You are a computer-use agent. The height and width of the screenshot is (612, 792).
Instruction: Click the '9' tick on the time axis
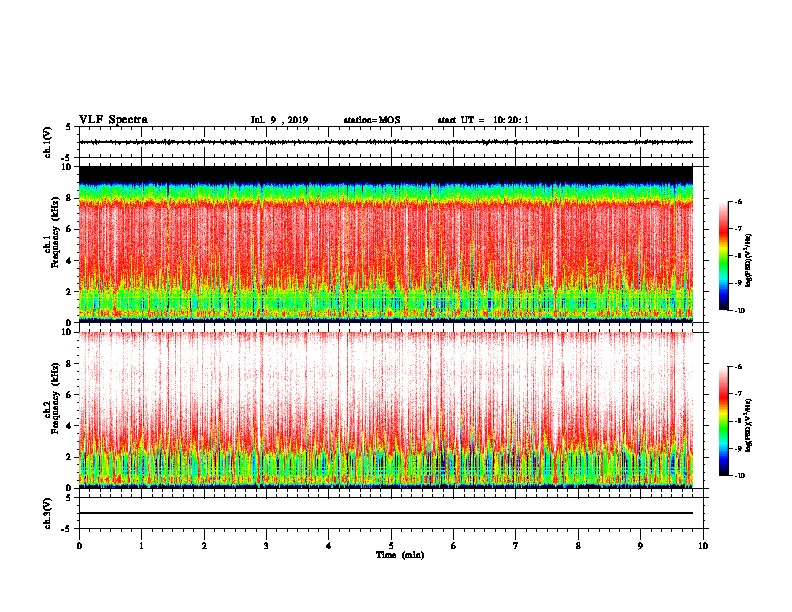pyautogui.click(x=640, y=545)
